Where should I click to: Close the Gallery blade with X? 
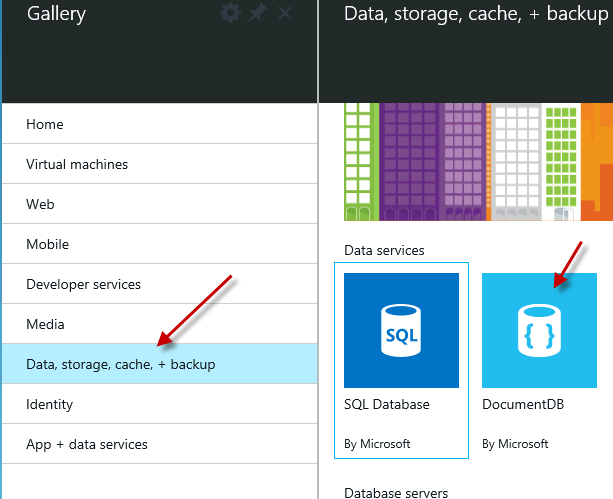coord(285,14)
